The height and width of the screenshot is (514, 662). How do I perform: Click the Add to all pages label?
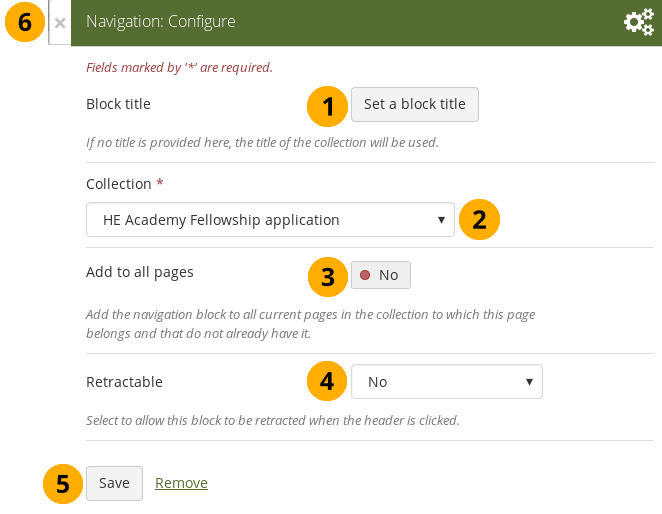(x=140, y=272)
